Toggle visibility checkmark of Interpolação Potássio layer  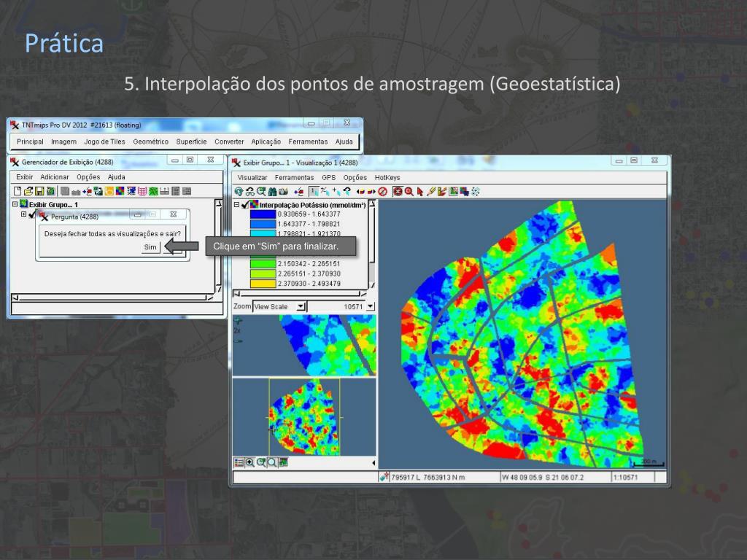(x=246, y=205)
